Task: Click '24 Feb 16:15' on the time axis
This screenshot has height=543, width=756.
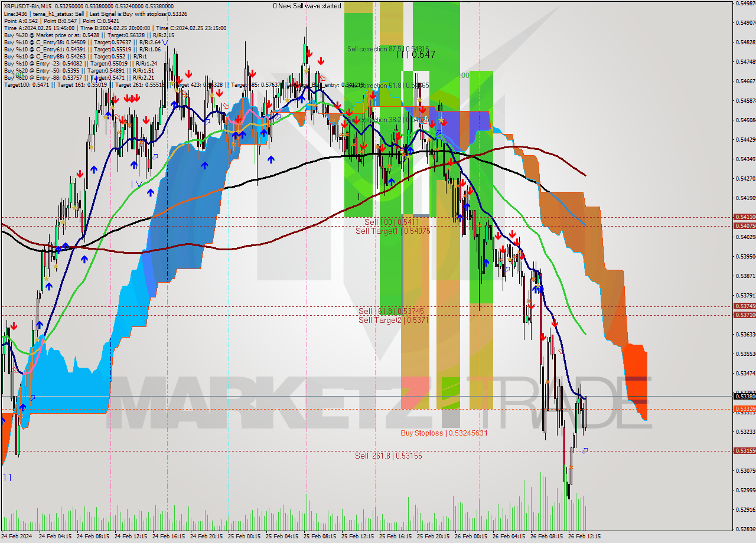Action: click(x=168, y=537)
